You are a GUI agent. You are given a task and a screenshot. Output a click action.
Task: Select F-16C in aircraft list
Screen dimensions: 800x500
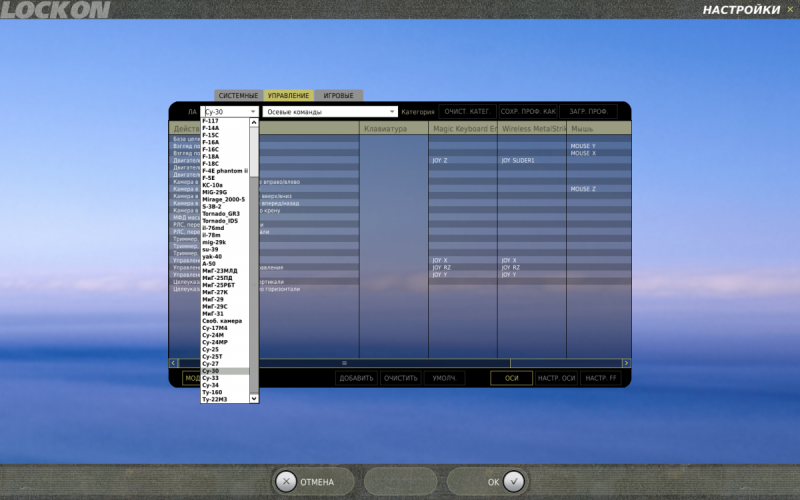(x=225, y=149)
